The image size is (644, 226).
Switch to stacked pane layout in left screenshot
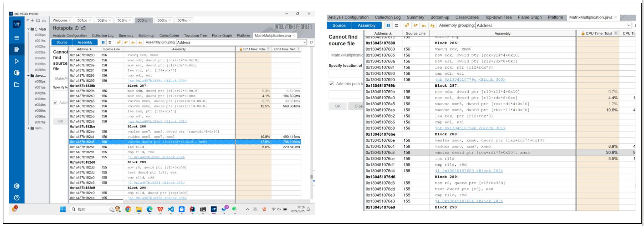tap(110, 42)
